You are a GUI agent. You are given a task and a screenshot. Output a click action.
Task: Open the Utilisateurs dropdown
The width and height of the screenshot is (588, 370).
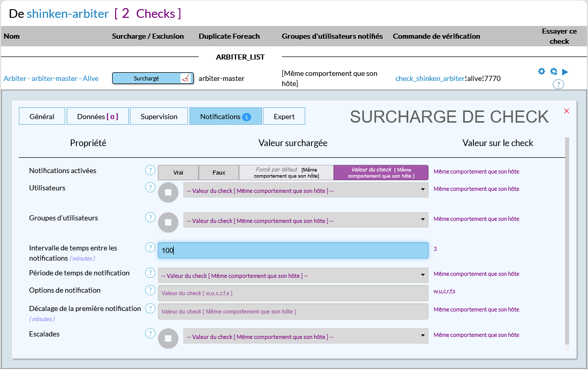click(305, 190)
